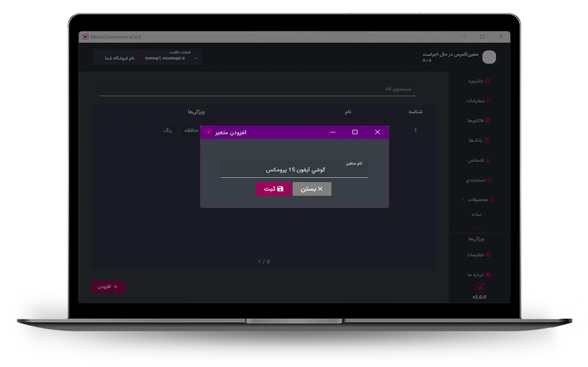Click the Dashboard (داشبورد) sidebar icon

pyautogui.click(x=488, y=81)
